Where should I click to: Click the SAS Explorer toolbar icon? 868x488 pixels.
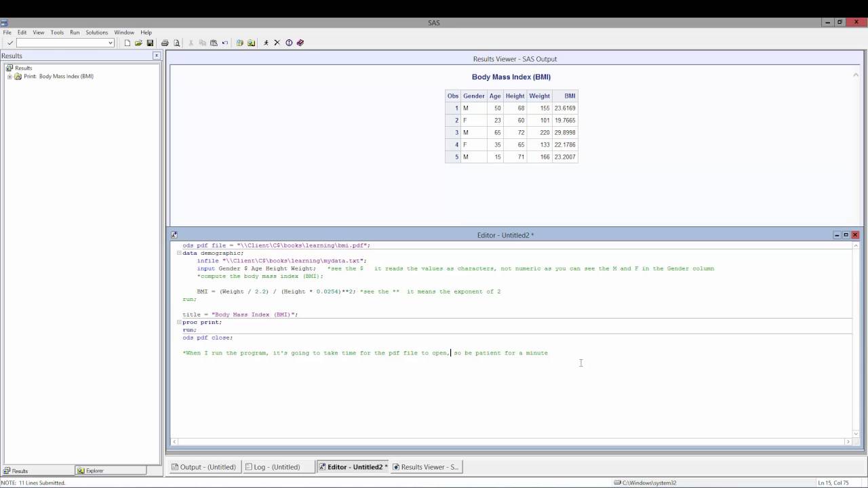click(251, 43)
